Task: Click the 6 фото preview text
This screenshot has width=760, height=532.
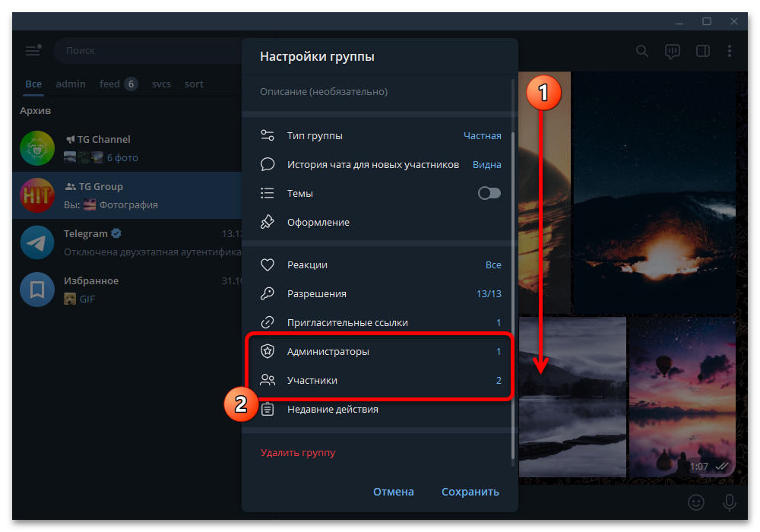Action: tap(122, 157)
